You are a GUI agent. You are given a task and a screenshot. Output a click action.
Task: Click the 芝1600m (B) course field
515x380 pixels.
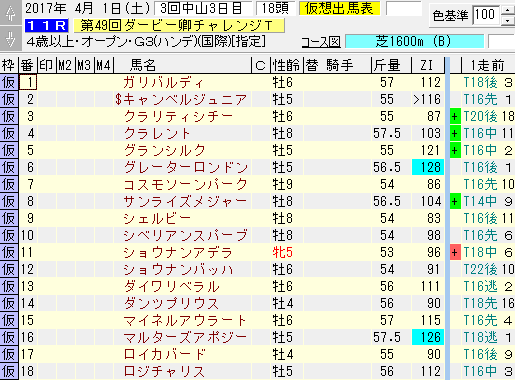[x=414, y=42]
